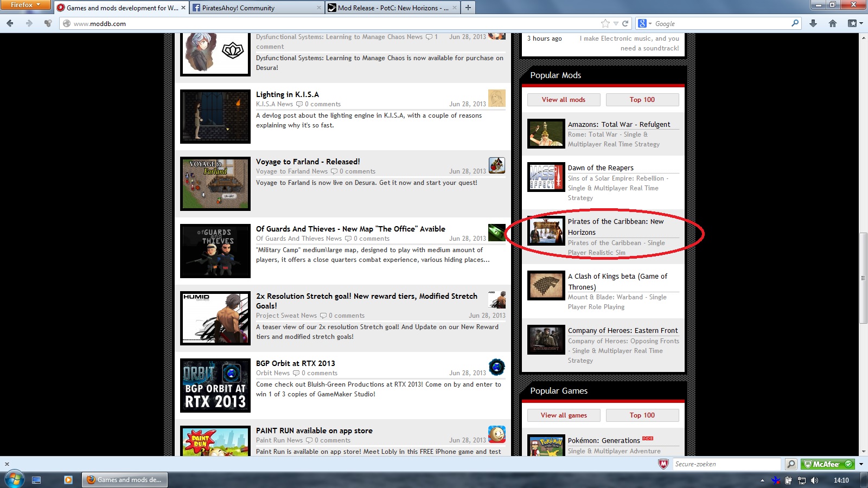Go to the Home page icon
Viewport: 868px width, 488px height.
point(833,23)
